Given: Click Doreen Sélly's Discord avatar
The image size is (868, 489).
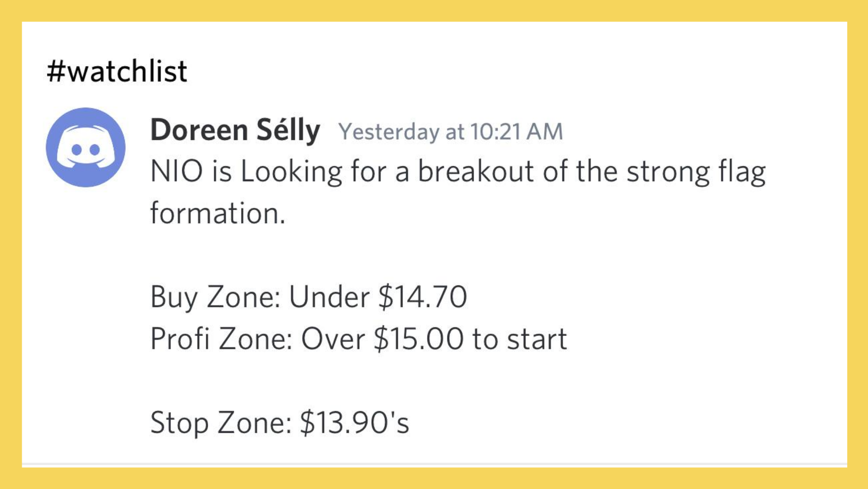Looking at the screenshot, I should (x=85, y=147).
